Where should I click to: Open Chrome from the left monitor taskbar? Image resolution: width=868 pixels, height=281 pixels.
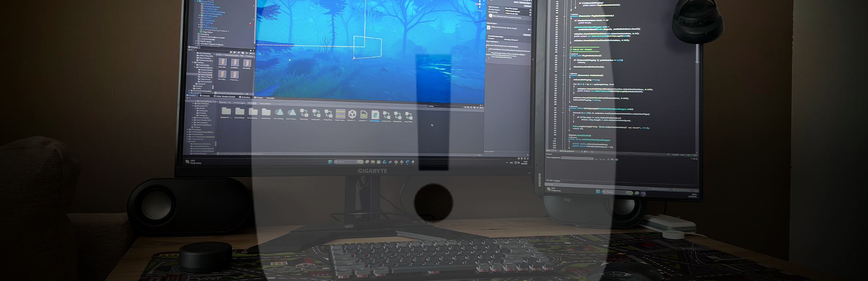(x=396, y=162)
